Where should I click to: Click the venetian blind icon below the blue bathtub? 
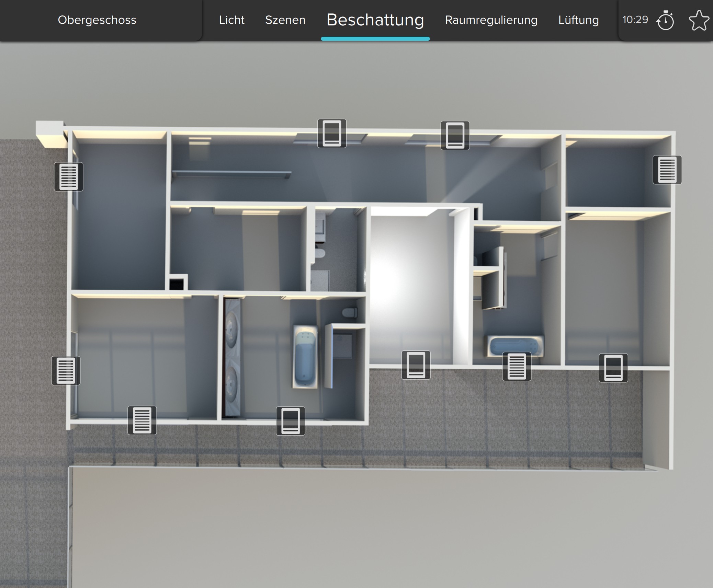517,366
